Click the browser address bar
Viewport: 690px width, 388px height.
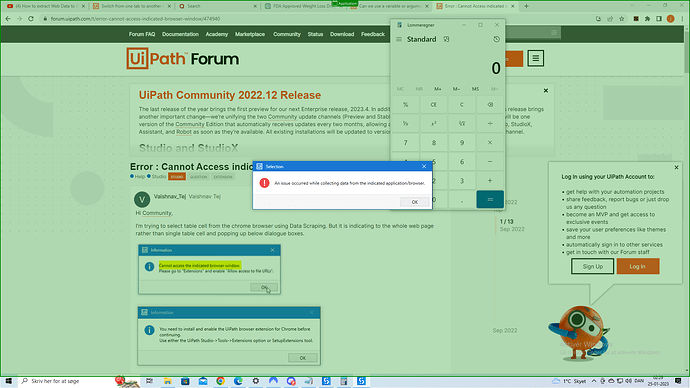click(x=315, y=19)
